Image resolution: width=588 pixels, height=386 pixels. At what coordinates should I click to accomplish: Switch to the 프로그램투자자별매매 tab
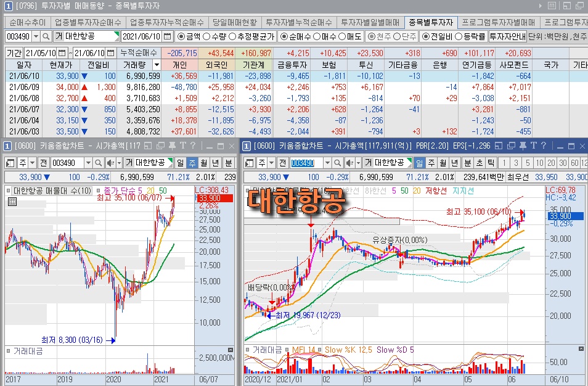[499, 23]
